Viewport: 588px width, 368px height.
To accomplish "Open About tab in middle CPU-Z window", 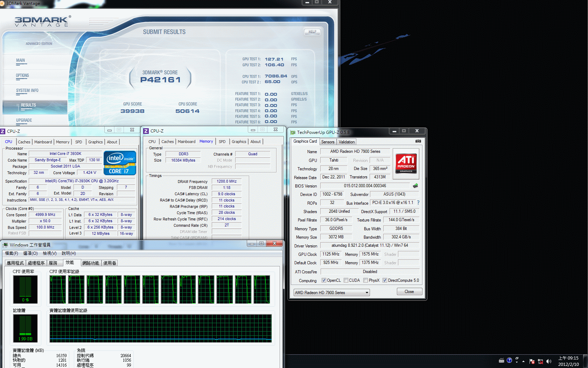I will [255, 142].
